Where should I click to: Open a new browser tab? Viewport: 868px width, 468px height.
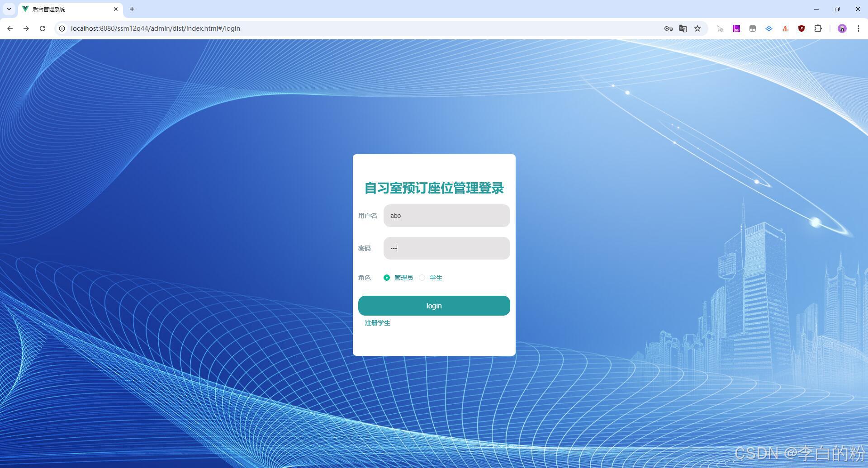[132, 9]
